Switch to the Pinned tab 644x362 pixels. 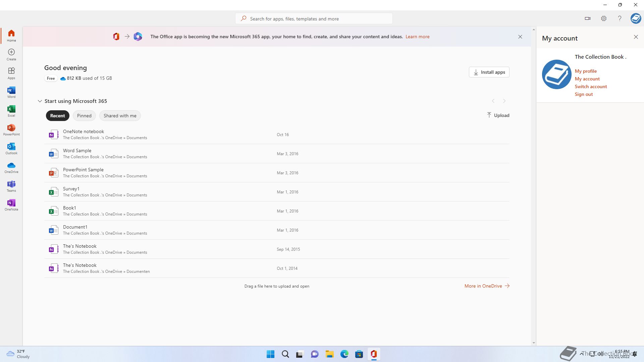pos(84,116)
